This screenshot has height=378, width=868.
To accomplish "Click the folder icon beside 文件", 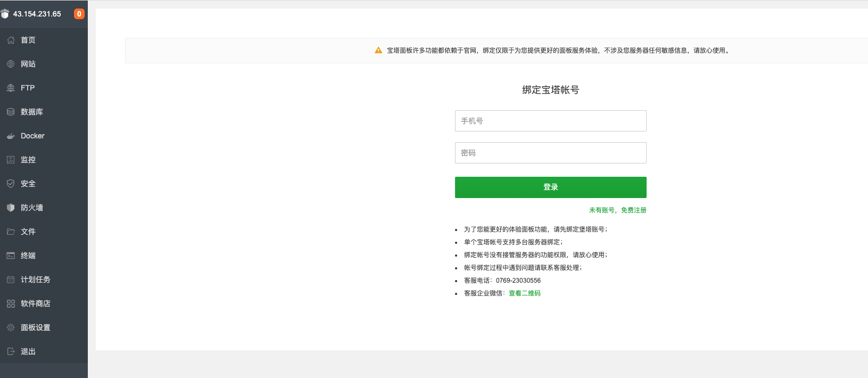I will pos(11,232).
